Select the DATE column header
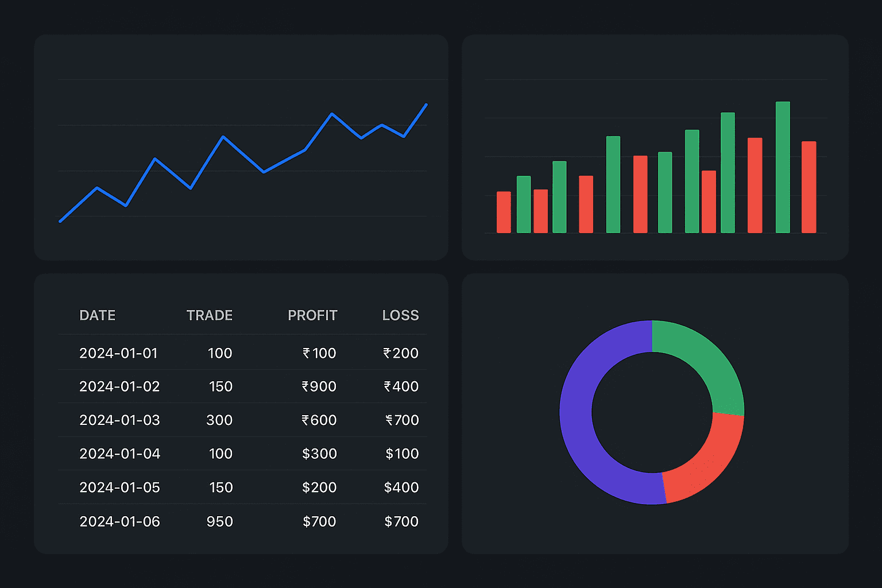 97,315
